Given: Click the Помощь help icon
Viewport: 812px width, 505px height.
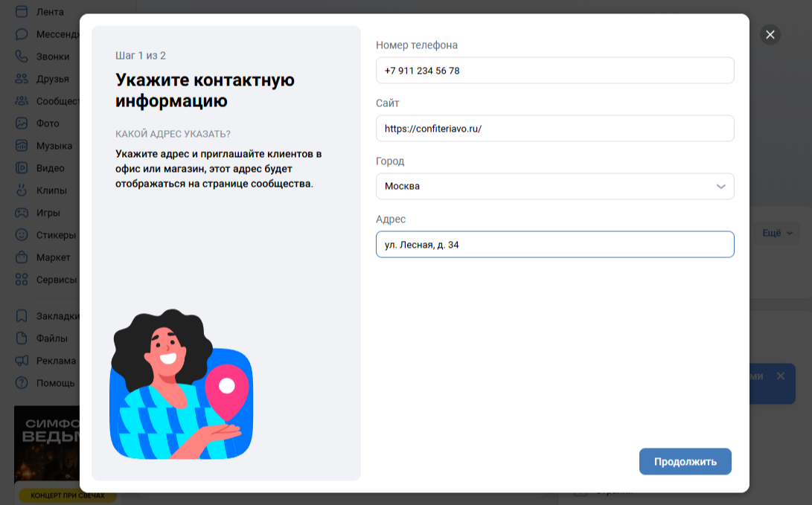Looking at the screenshot, I should point(22,383).
